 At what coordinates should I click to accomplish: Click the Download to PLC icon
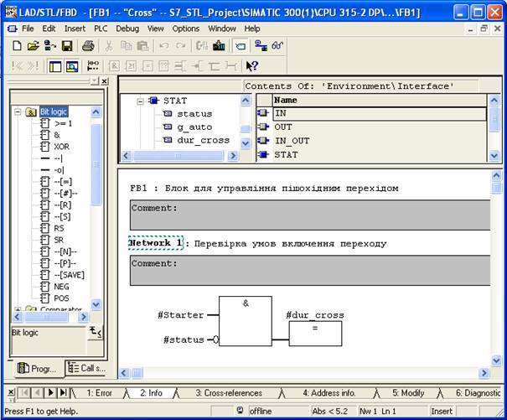coord(219,46)
